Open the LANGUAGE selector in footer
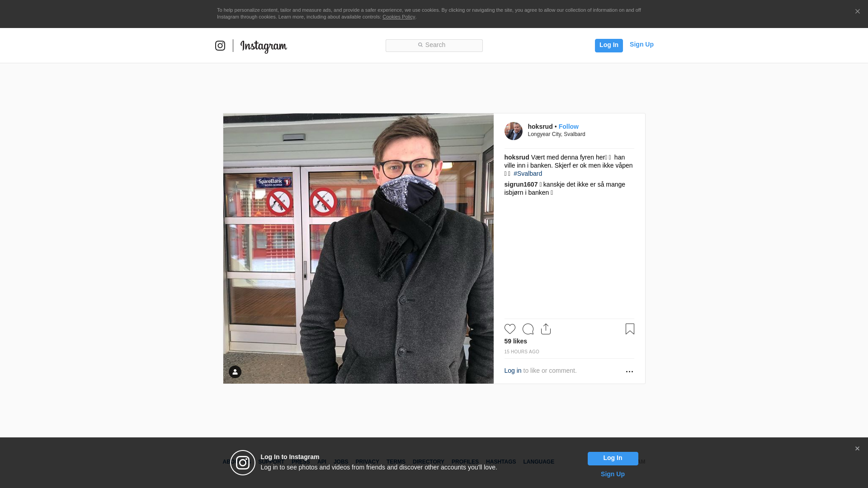The height and width of the screenshot is (488, 868). tap(538, 462)
